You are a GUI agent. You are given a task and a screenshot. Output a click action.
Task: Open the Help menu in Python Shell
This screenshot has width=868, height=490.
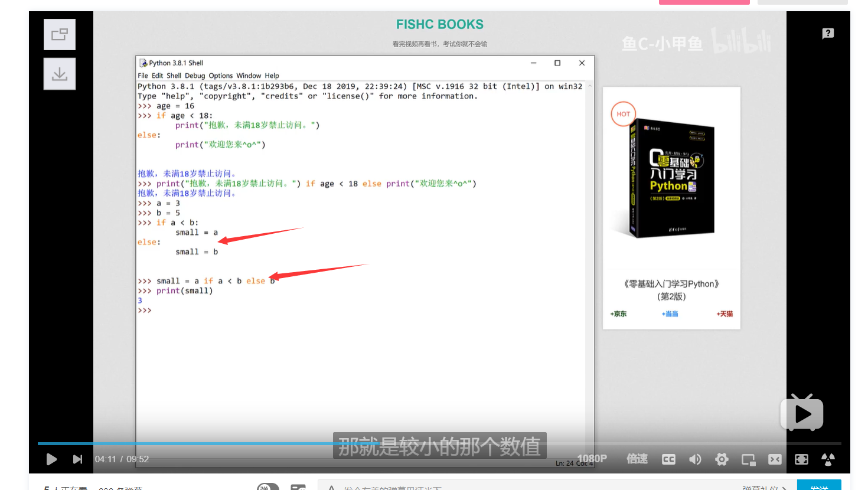click(x=272, y=76)
